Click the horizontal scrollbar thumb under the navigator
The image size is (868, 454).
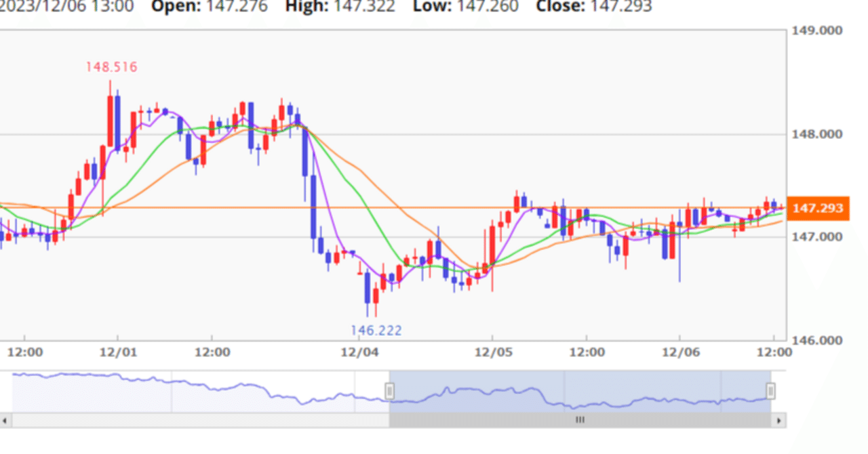(580, 420)
